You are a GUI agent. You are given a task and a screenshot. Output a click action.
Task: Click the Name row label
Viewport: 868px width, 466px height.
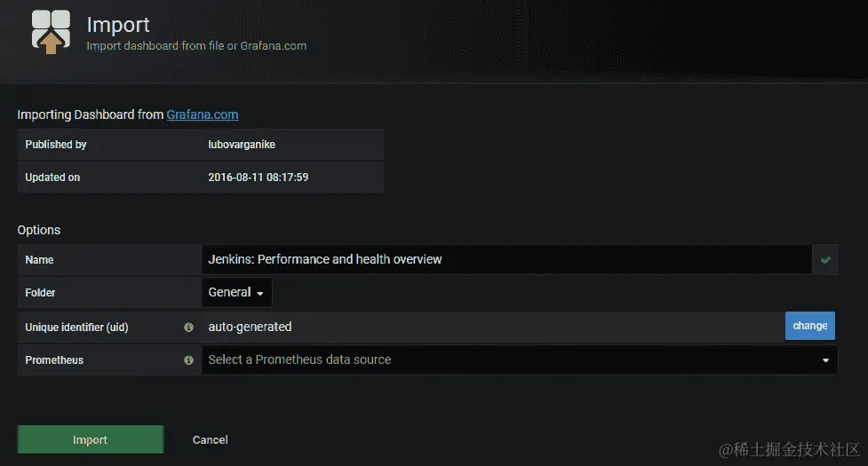tap(39, 260)
